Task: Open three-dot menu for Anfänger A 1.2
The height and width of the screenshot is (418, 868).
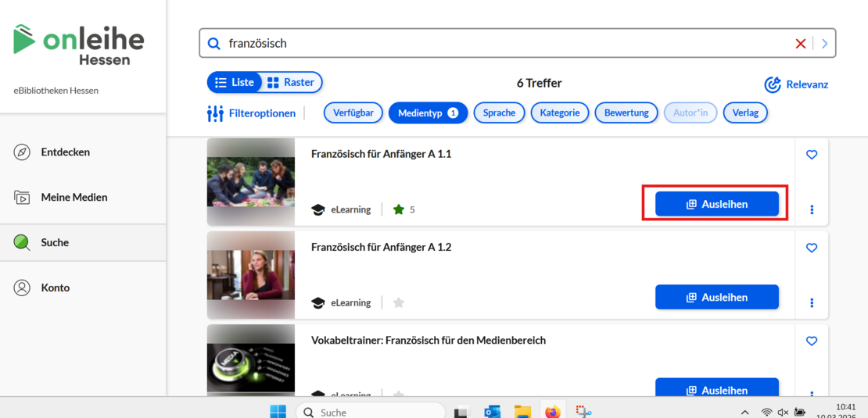Action: (x=812, y=302)
